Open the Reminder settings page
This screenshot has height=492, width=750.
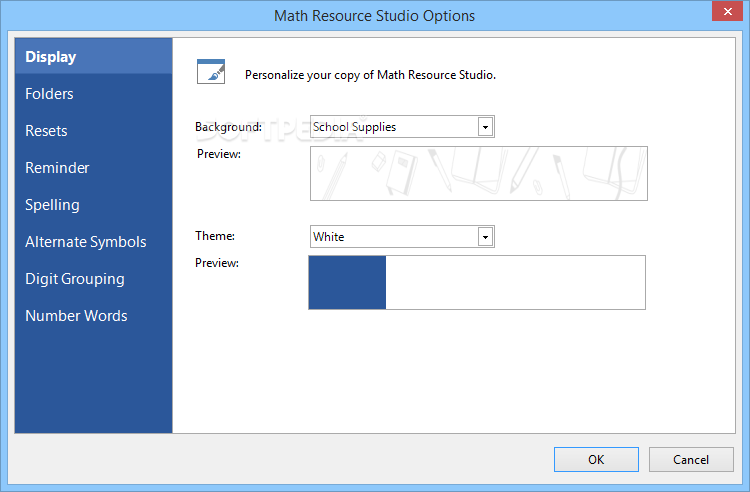click(94, 168)
